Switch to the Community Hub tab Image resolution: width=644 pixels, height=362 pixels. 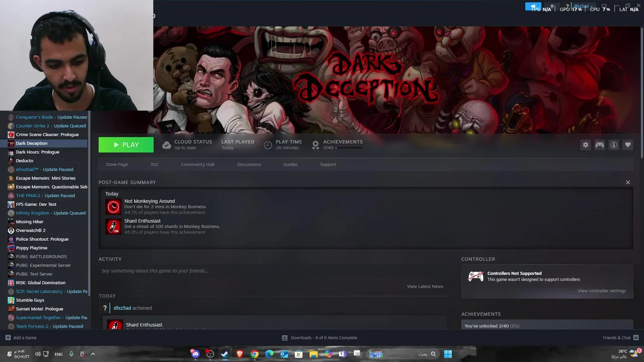click(198, 164)
